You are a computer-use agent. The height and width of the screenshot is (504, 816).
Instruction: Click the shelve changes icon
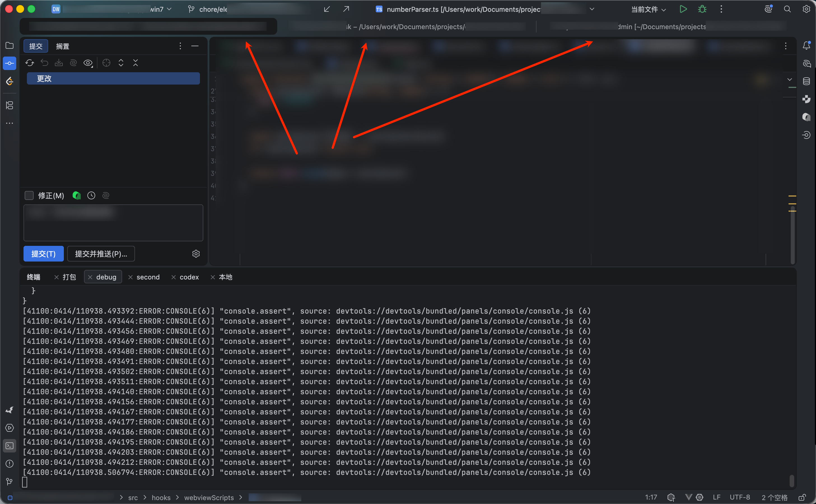[x=59, y=63]
